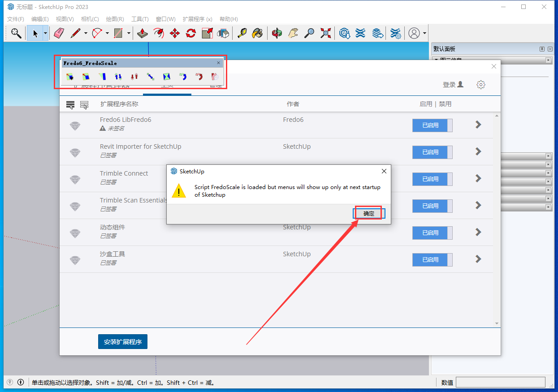Click FredoScale dark red curved arrow icon
The height and width of the screenshot is (392, 558).
(199, 77)
